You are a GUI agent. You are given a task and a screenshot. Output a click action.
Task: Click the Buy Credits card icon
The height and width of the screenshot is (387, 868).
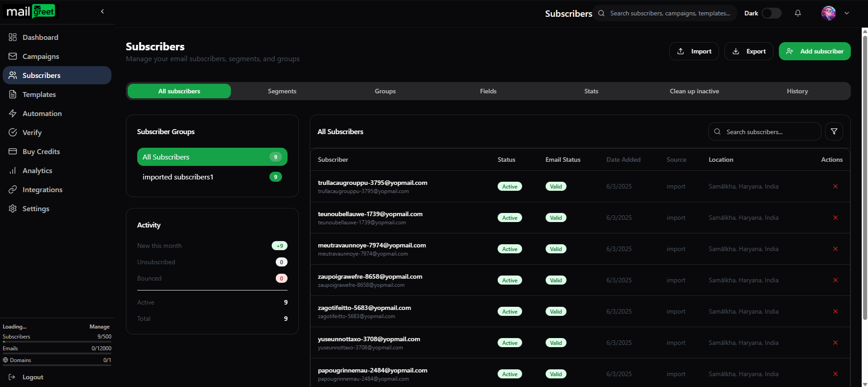pyautogui.click(x=13, y=151)
